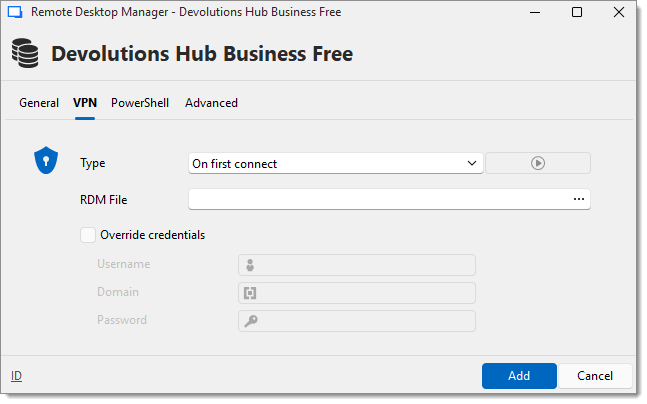Enable the Override credentials checkbox

pyautogui.click(x=87, y=235)
